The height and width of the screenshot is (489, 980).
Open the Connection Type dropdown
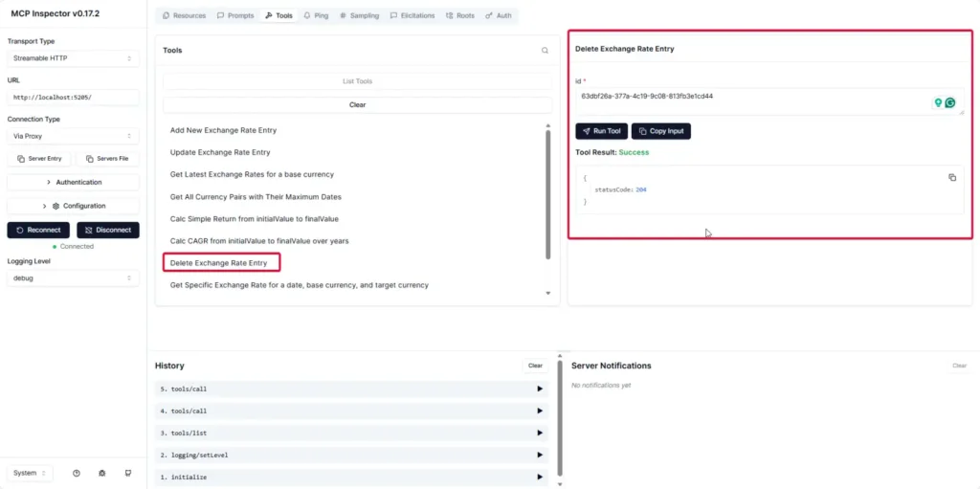73,136
